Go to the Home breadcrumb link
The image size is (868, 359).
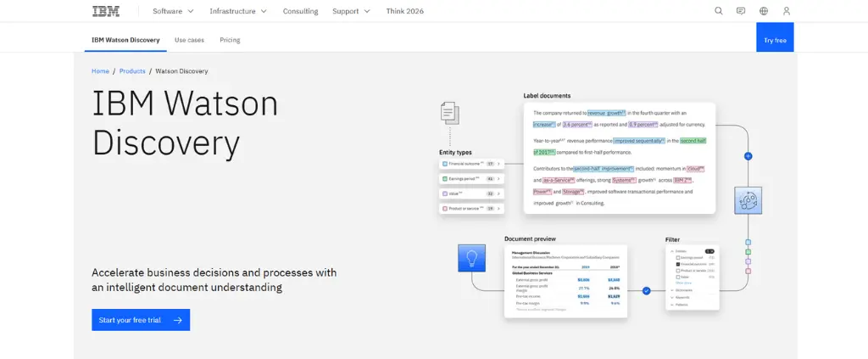tap(100, 71)
